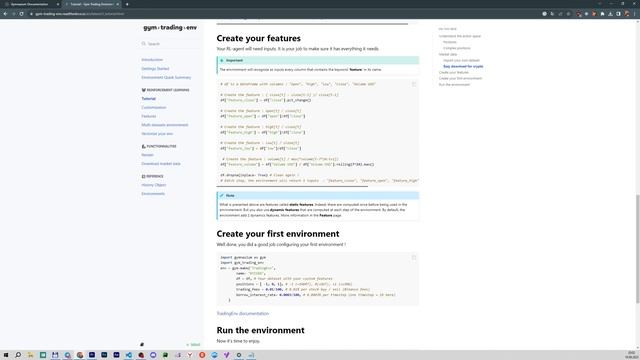Click the browser reload icon
The width and height of the screenshot is (640, 360).
click(21, 13)
